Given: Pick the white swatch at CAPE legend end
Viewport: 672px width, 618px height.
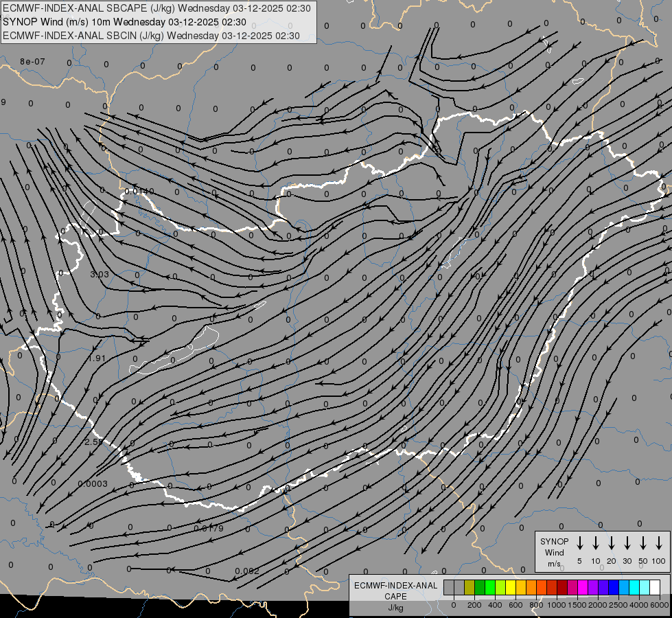Looking at the screenshot, I should point(655,587).
